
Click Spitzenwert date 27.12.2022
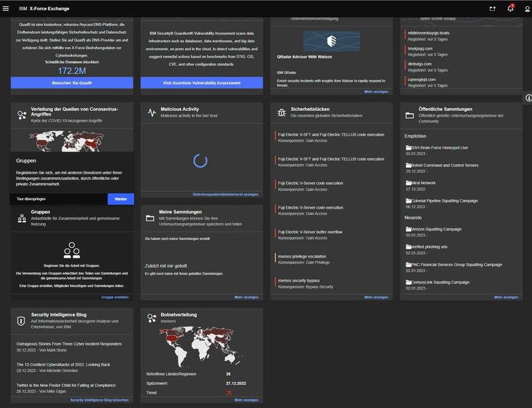click(236, 384)
